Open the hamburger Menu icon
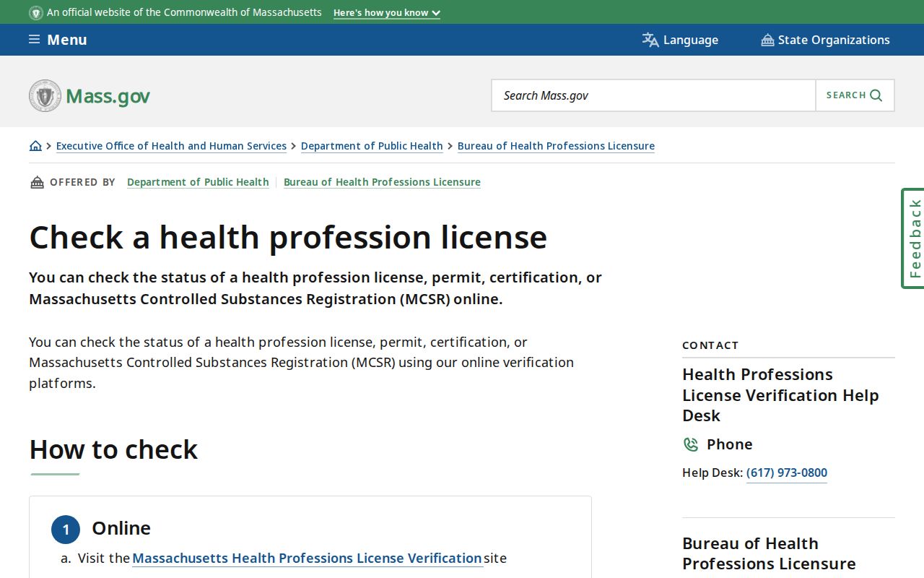This screenshot has width=924, height=578. pyautogui.click(x=35, y=40)
